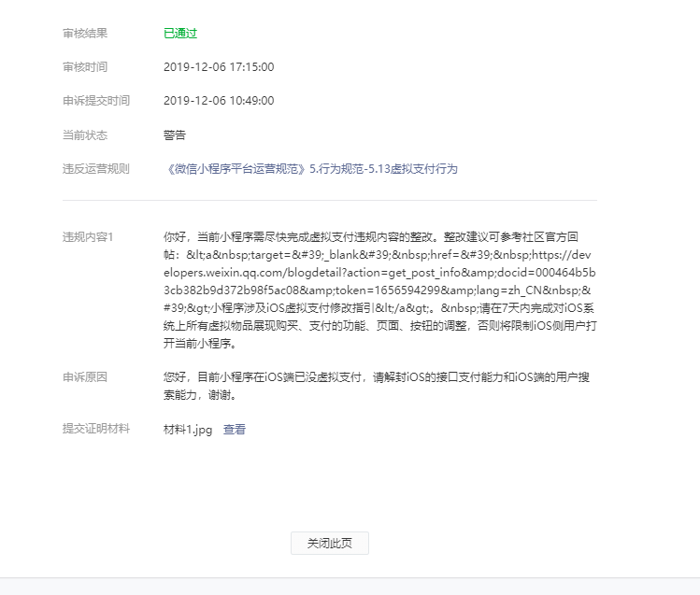700x595 pixels.
Task: Click the 材料1.jpg file name
Action: [x=188, y=430]
